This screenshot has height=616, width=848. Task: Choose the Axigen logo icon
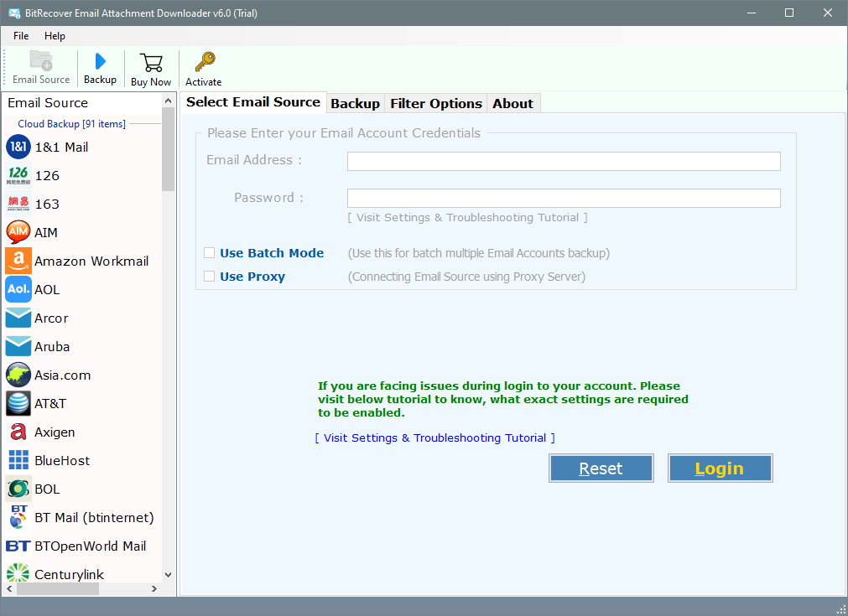(18, 432)
